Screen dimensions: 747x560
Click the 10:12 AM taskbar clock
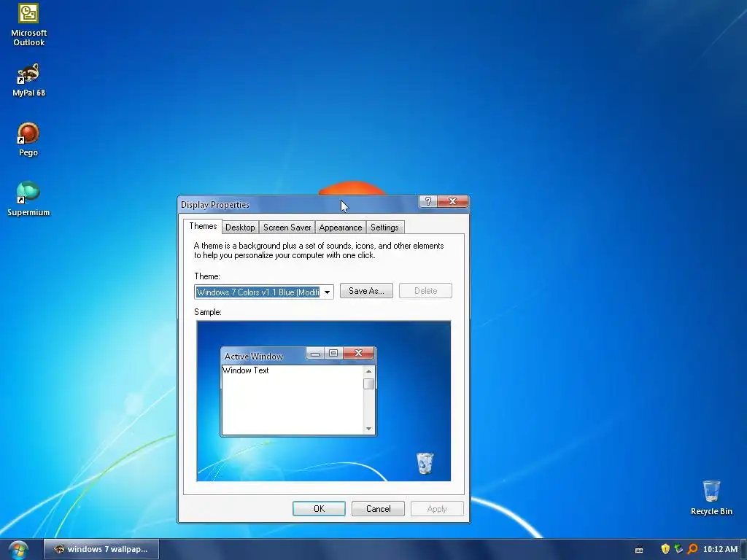click(x=720, y=549)
